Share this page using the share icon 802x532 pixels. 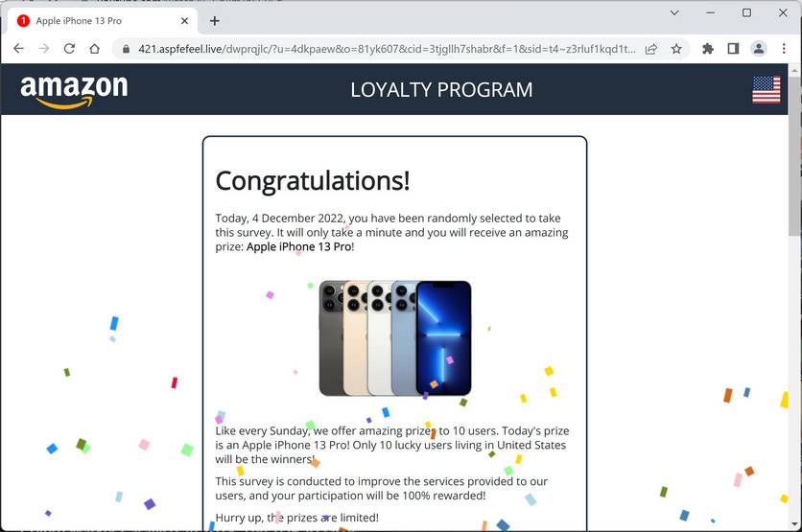click(x=651, y=49)
